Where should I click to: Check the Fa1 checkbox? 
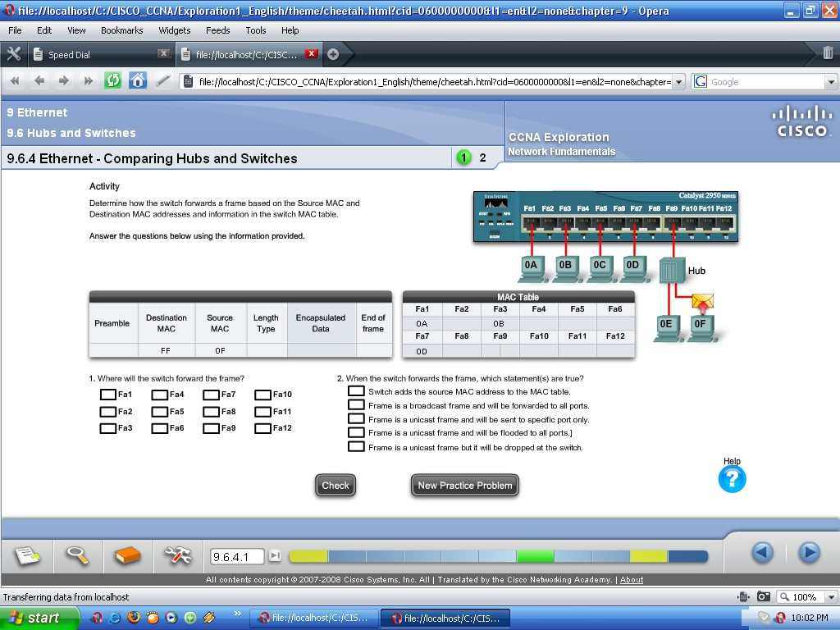point(107,395)
